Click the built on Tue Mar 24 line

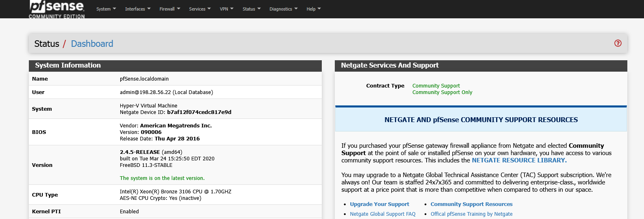point(167,159)
